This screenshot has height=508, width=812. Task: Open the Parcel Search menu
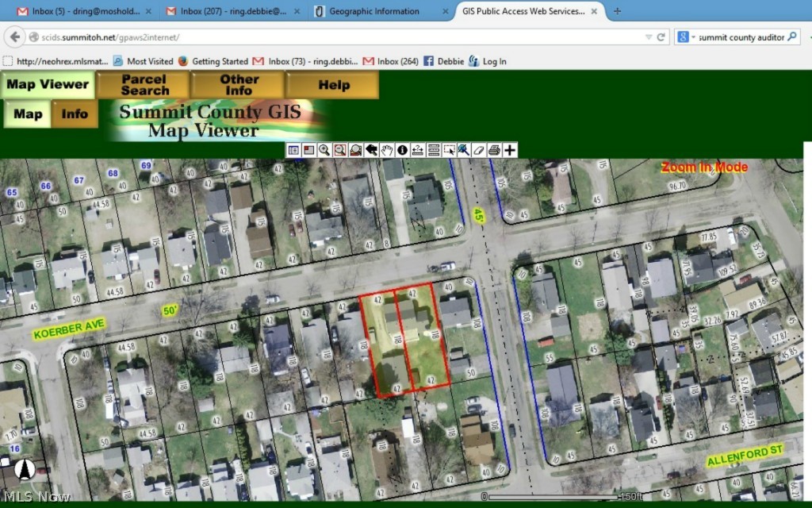click(144, 85)
